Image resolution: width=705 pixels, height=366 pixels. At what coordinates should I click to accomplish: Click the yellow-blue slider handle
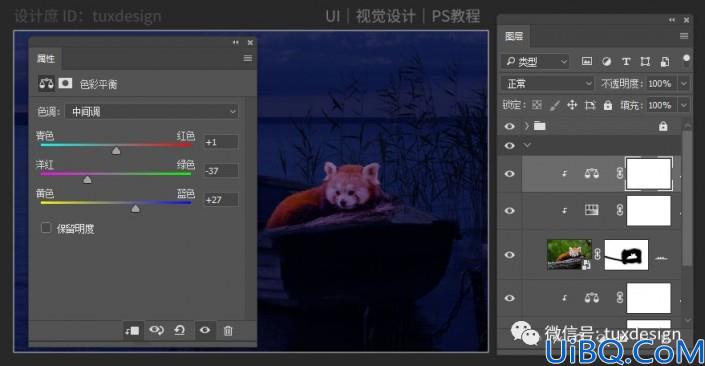pyautogui.click(x=135, y=209)
